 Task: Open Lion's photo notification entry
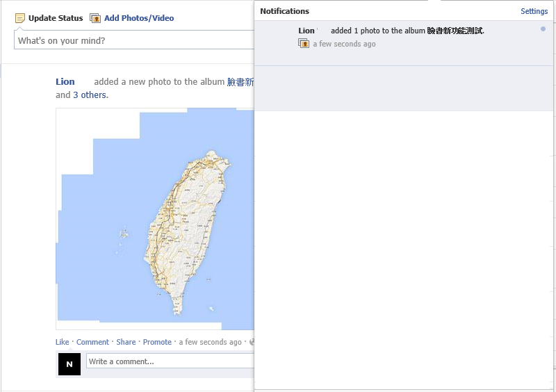404,43
